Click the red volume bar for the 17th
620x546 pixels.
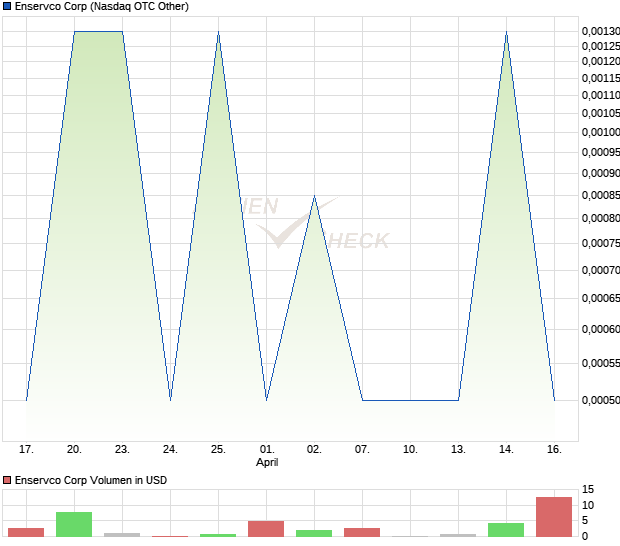click(x=26, y=533)
